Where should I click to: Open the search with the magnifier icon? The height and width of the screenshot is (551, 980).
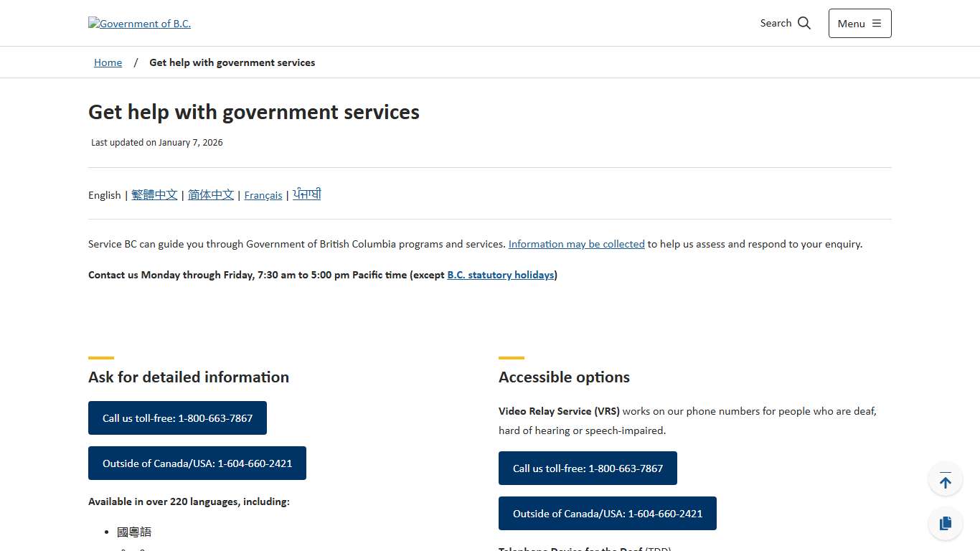point(804,22)
